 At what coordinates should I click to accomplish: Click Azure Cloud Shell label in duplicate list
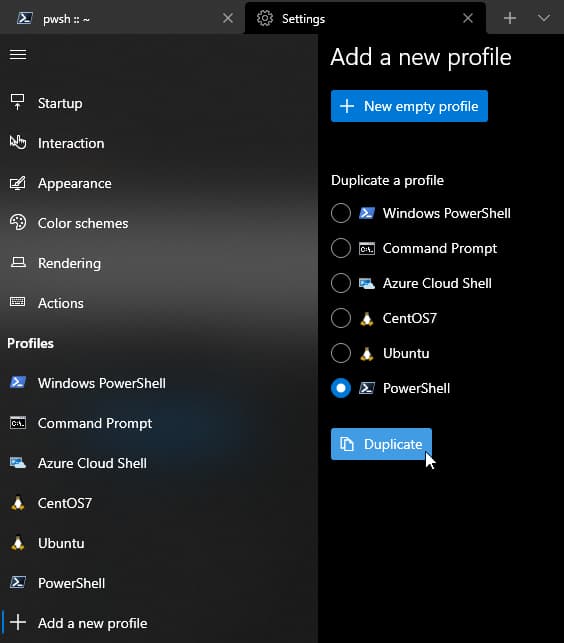pos(437,283)
